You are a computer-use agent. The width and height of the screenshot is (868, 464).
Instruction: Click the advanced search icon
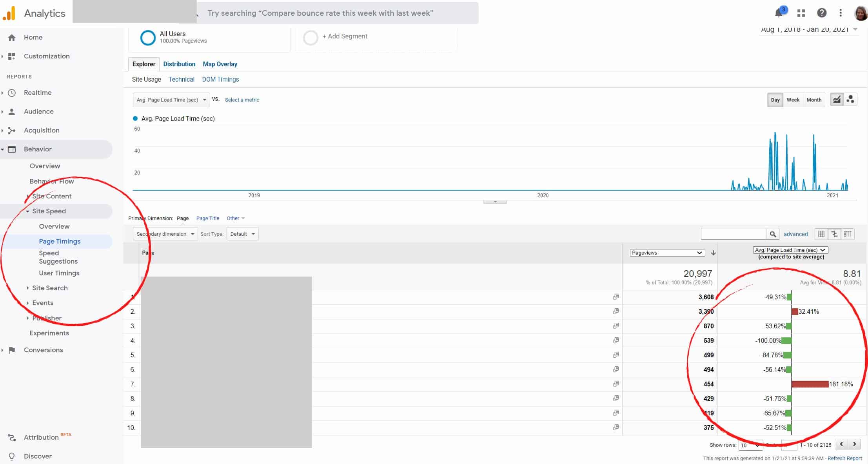click(x=795, y=234)
